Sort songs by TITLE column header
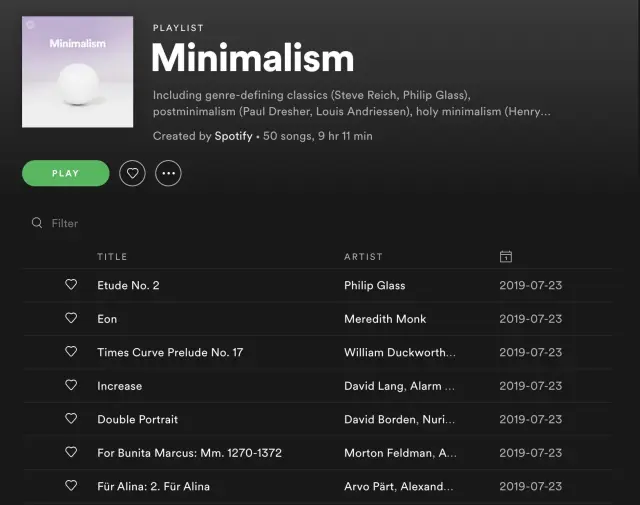The height and width of the screenshot is (505, 640). tap(112, 257)
